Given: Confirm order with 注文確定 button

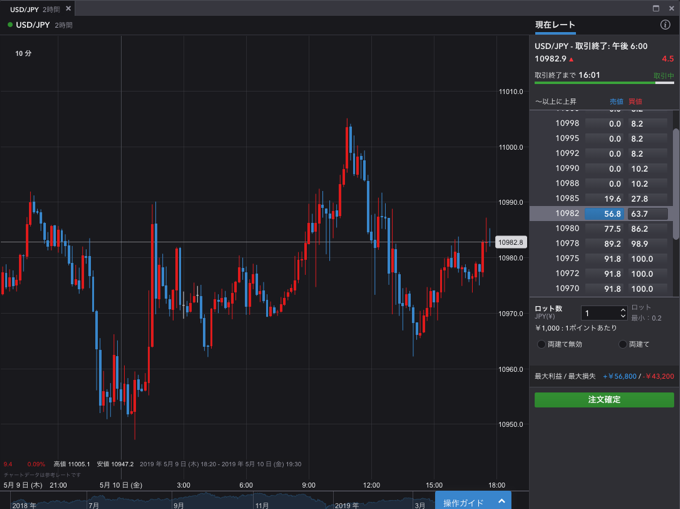Looking at the screenshot, I should point(604,400).
